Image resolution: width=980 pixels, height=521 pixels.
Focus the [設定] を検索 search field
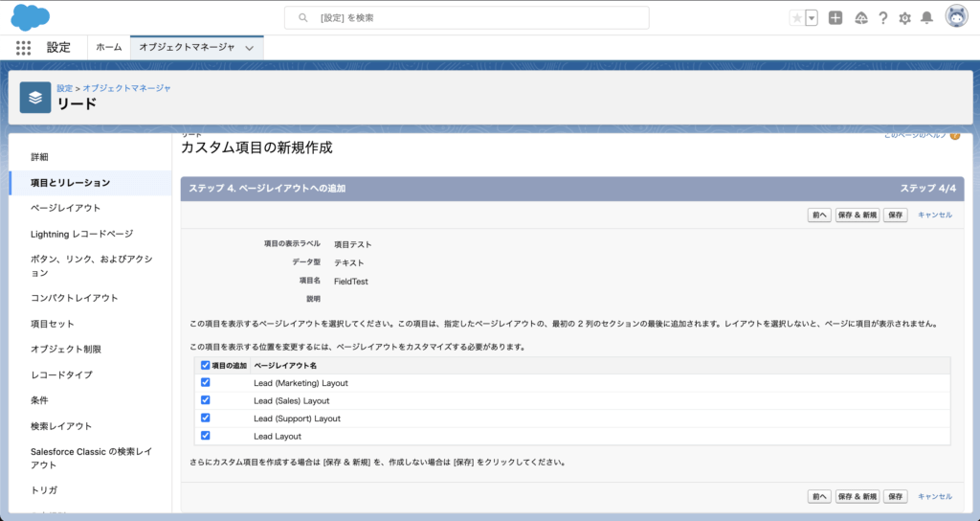(466, 18)
